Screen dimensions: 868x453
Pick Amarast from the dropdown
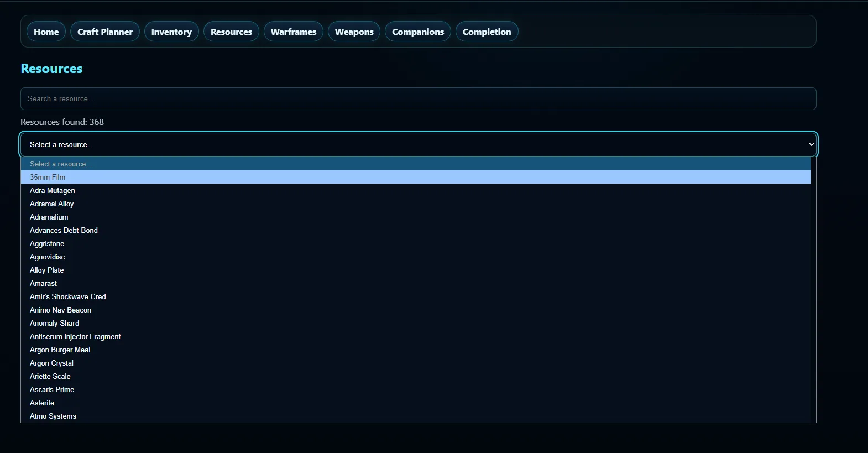click(x=416, y=283)
